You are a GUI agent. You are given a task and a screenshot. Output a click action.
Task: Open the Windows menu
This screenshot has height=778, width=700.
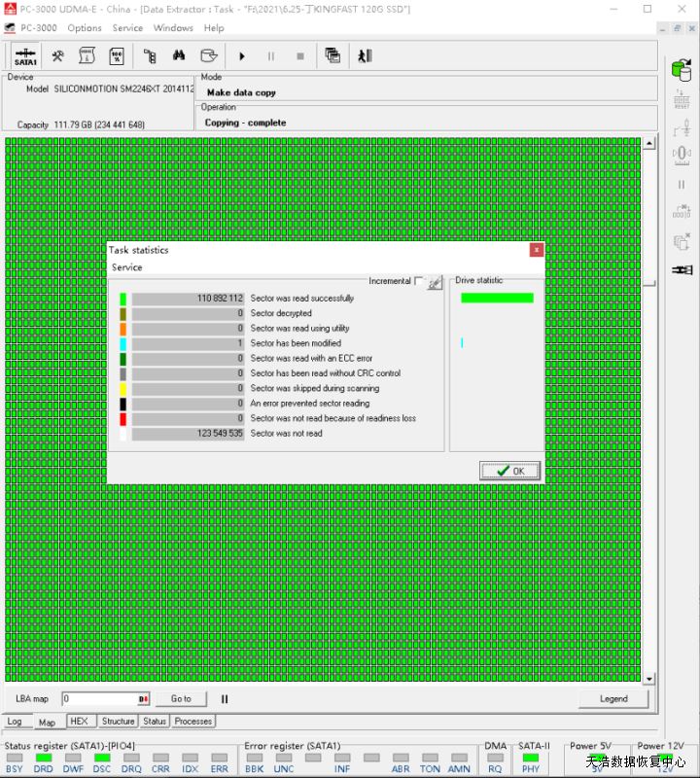[x=173, y=28]
